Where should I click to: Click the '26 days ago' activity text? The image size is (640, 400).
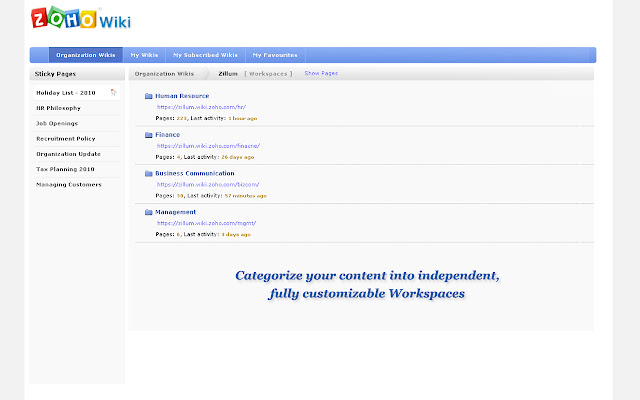click(x=238, y=157)
